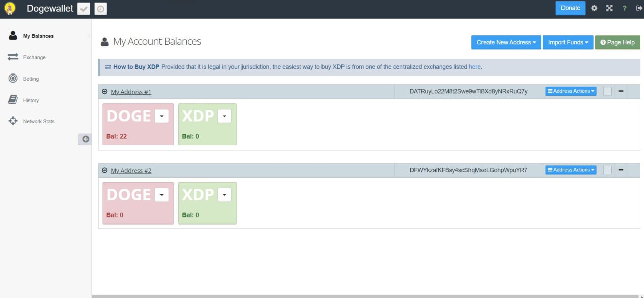Toggle fullscreen with the expand icon
The height and width of the screenshot is (298, 644).
click(x=609, y=8)
